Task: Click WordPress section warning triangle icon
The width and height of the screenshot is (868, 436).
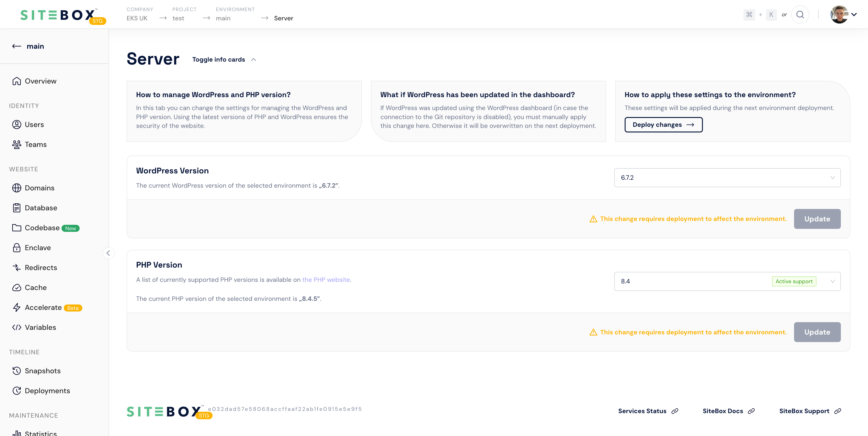Action: pyautogui.click(x=593, y=219)
